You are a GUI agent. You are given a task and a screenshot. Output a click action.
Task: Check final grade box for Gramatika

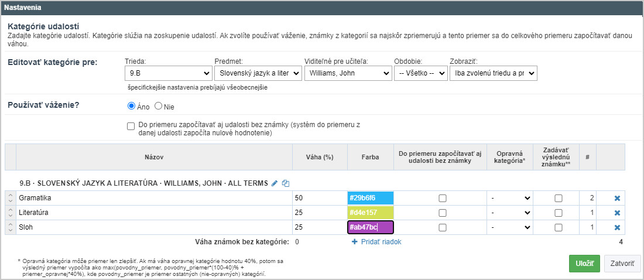click(x=558, y=198)
